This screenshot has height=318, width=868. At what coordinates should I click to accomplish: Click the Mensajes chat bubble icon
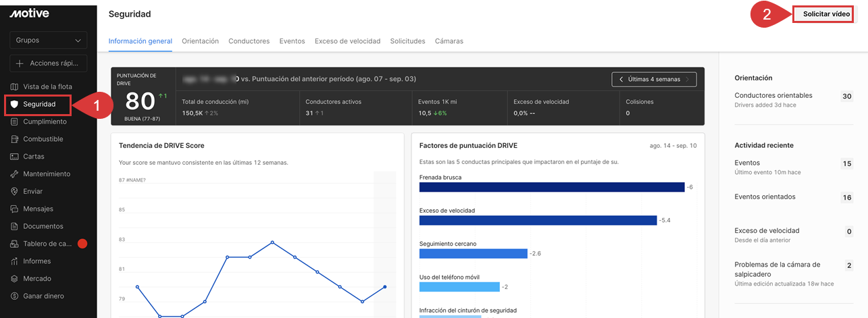tap(14, 209)
